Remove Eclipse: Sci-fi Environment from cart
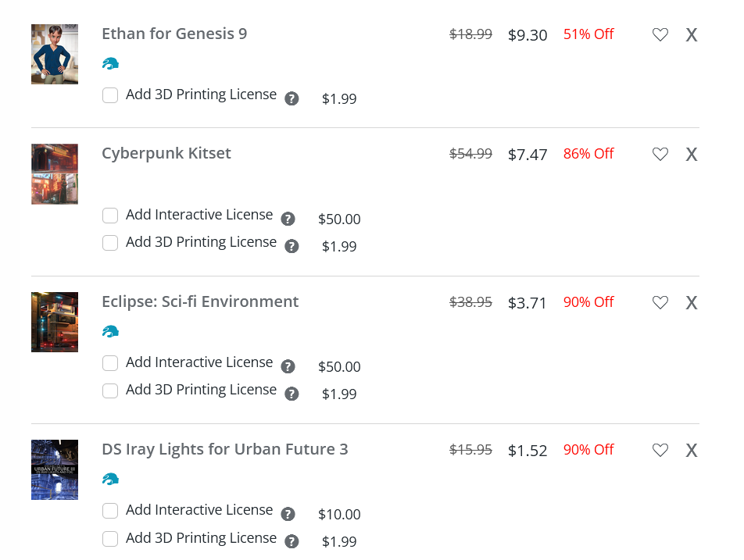The width and height of the screenshot is (744, 560). (x=692, y=302)
